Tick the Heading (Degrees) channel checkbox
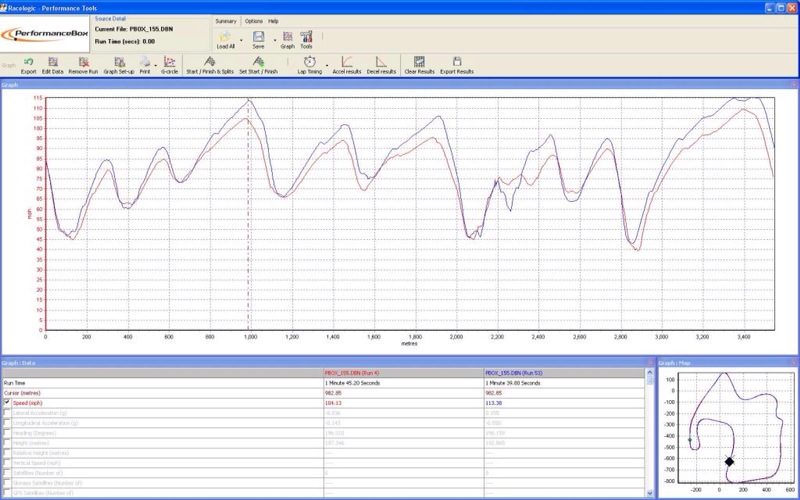This screenshot has width=800, height=500. coord(8,431)
